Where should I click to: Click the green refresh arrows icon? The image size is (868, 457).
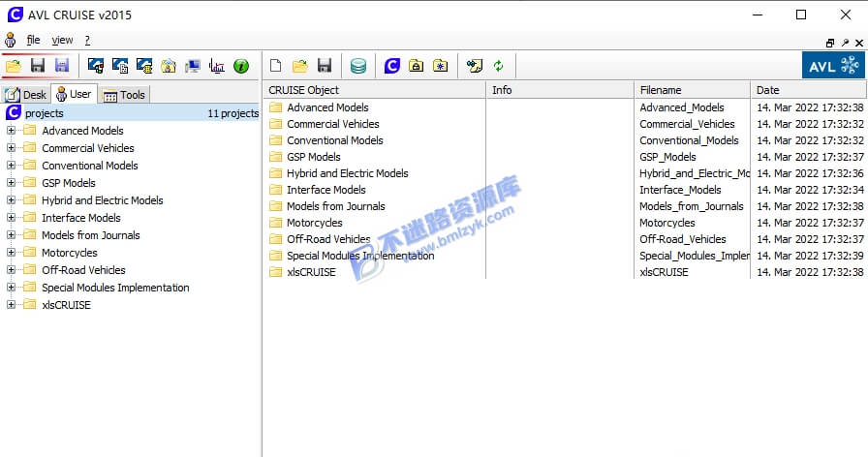coord(499,66)
